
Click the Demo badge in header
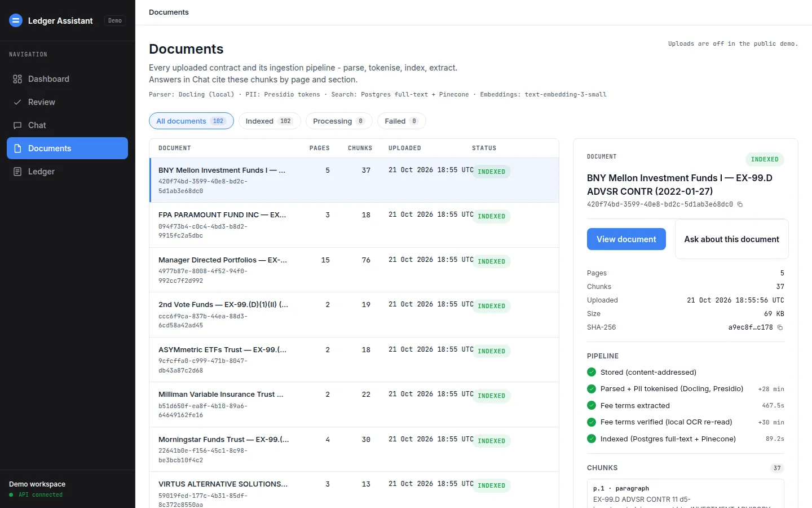115,20
